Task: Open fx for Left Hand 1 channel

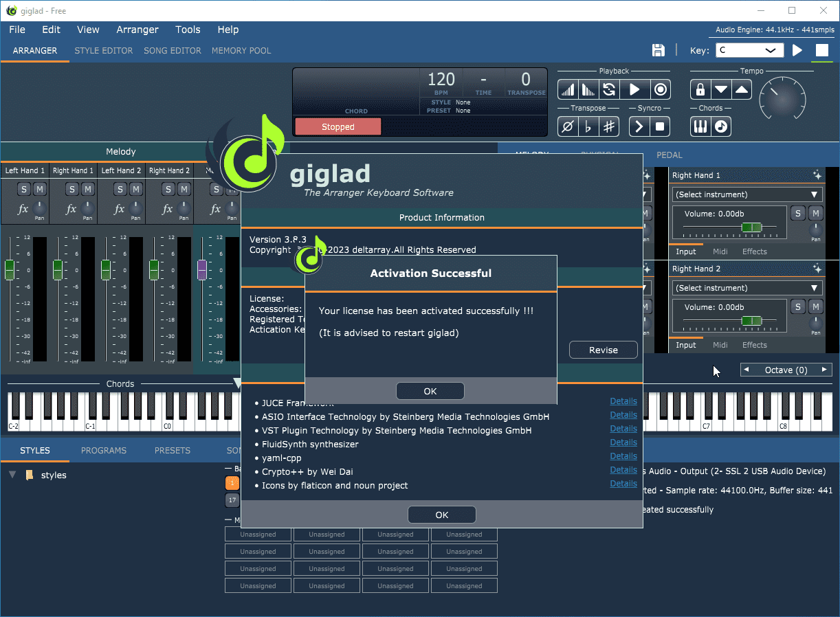Action: 23,209
